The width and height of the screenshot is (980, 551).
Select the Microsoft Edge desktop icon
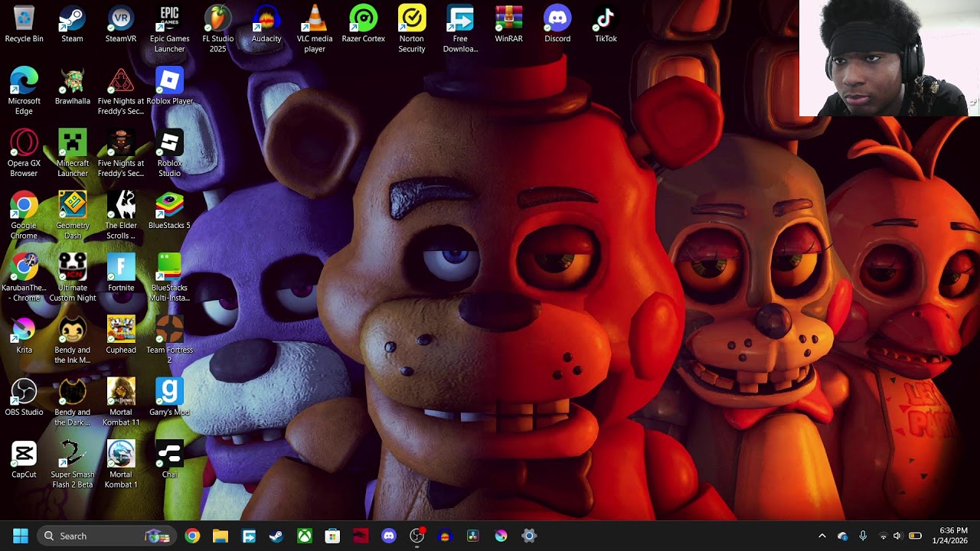(x=24, y=92)
